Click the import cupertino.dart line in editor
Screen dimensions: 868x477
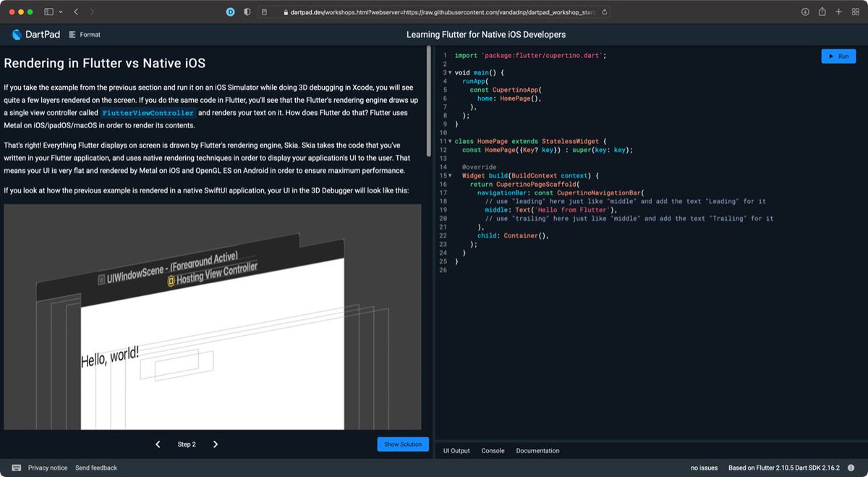pyautogui.click(x=531, y=56)
